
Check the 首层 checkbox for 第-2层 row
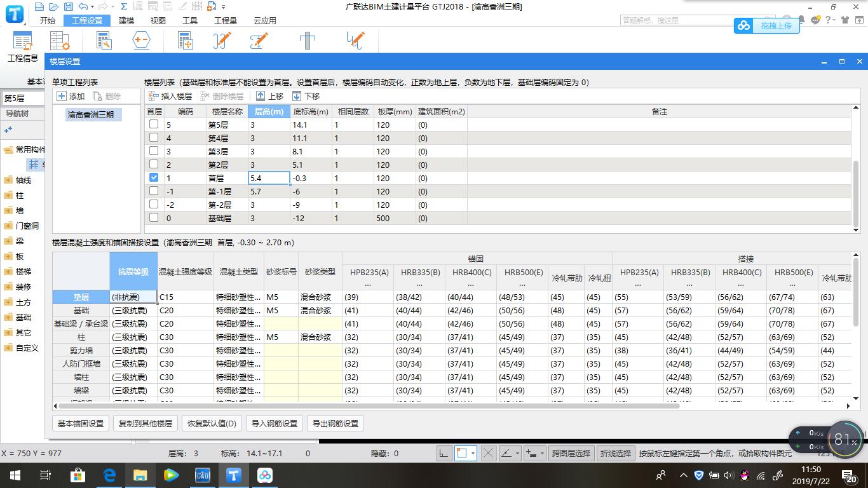(x=153, y=205)
